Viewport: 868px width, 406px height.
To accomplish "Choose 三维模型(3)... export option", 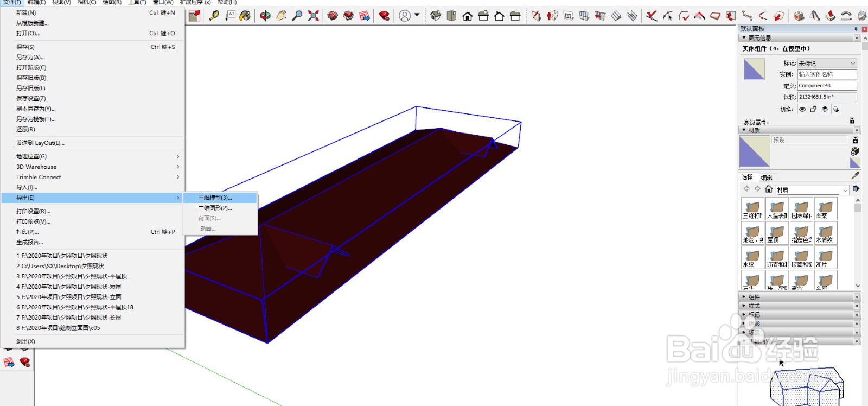I will 220,198.
